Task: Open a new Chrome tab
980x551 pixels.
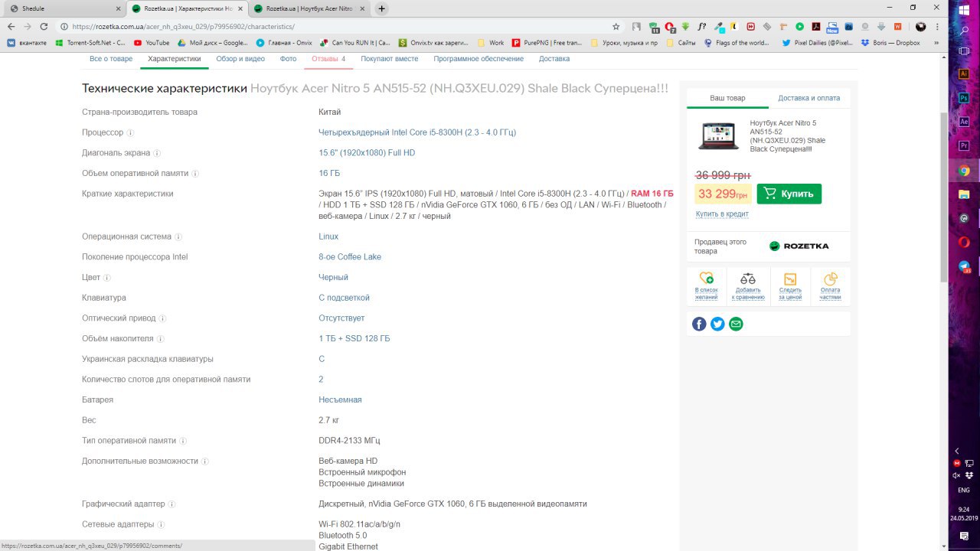Action: (x=381, y=8)
